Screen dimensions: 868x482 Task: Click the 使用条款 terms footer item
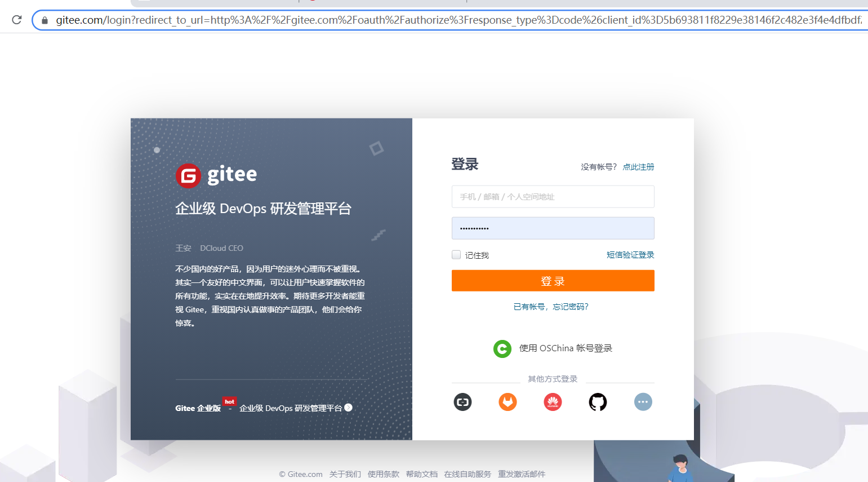(383, 474)
